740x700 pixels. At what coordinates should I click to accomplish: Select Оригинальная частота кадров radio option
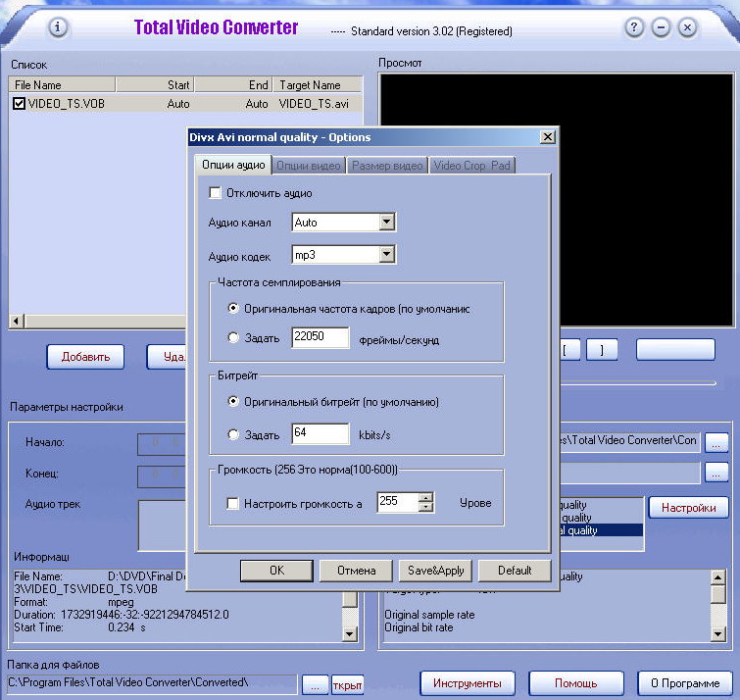[x=233, y=308]
